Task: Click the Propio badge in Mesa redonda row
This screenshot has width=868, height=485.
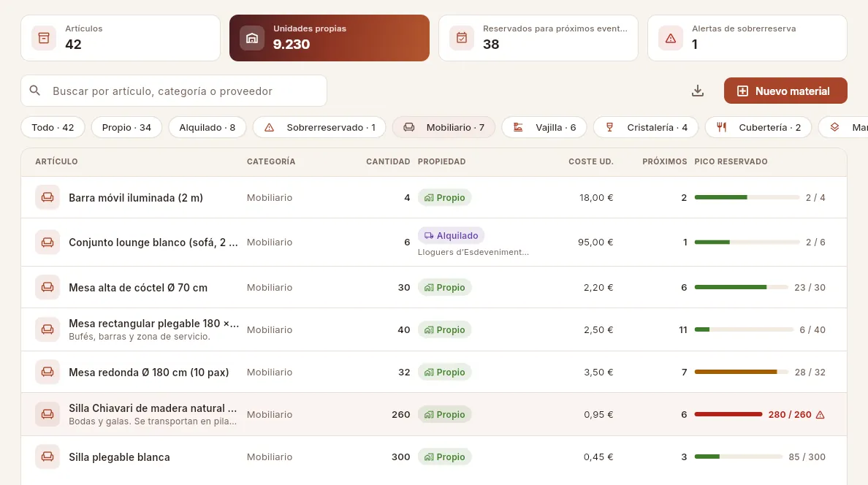Action: point(444,372)
